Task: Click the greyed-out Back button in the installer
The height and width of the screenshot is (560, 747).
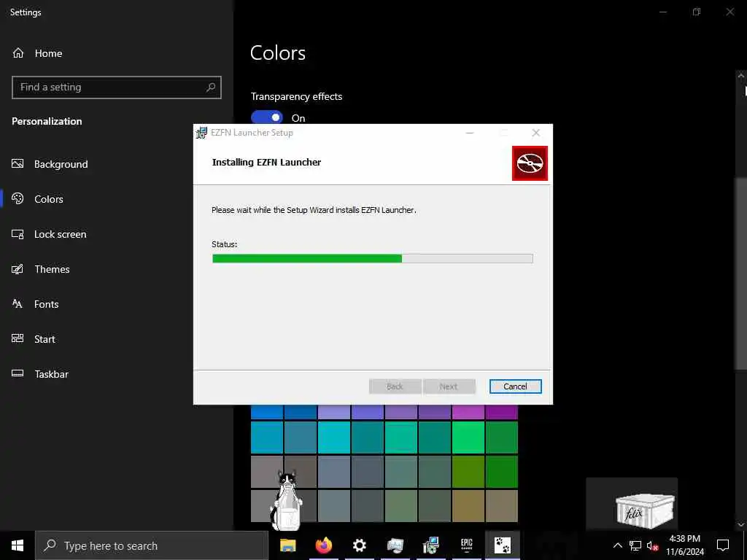Action: click(x=395, y=386)
